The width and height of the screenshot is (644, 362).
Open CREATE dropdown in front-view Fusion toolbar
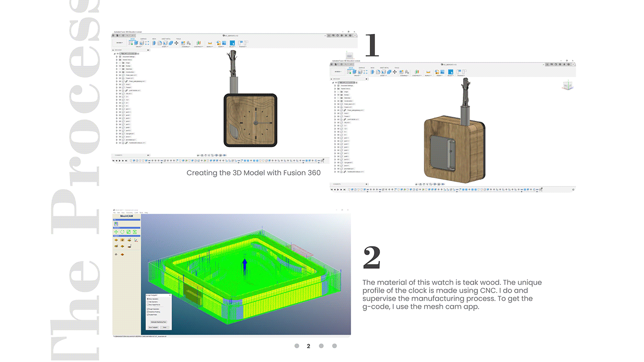tap(138, 46)
